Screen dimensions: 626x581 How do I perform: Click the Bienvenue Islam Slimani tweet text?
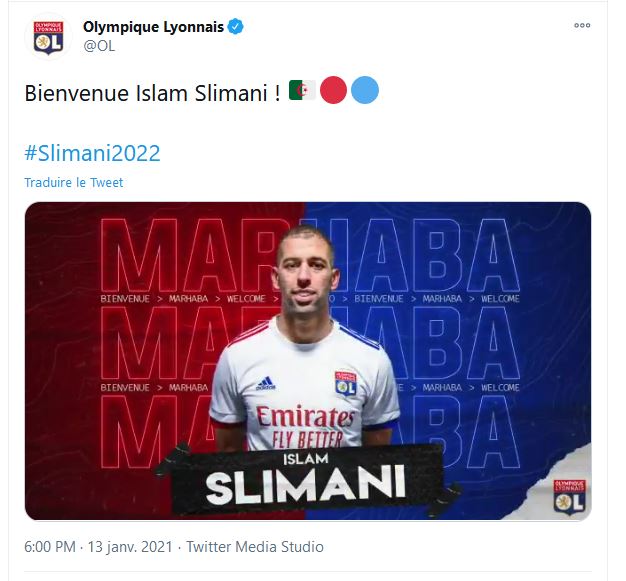pos(153,93)
